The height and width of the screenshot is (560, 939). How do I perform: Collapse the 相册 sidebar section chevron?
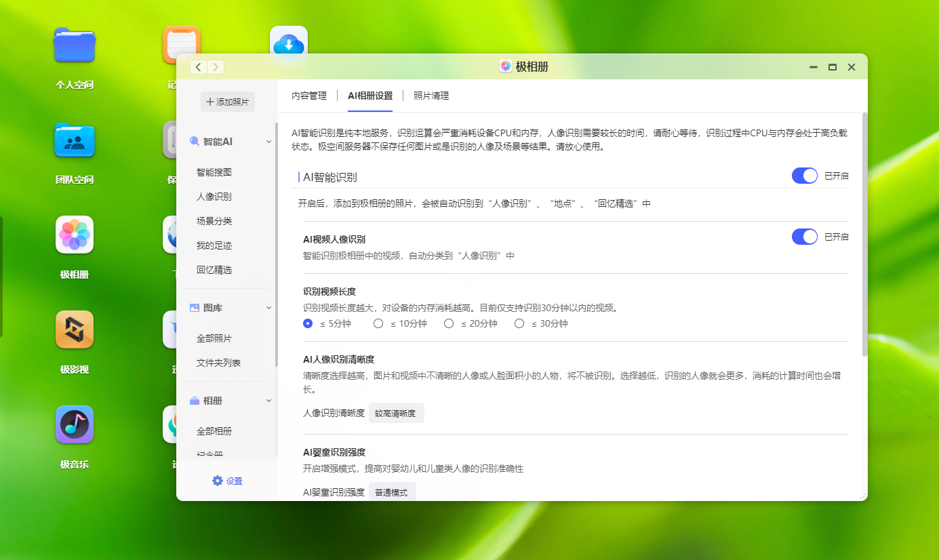268,401
